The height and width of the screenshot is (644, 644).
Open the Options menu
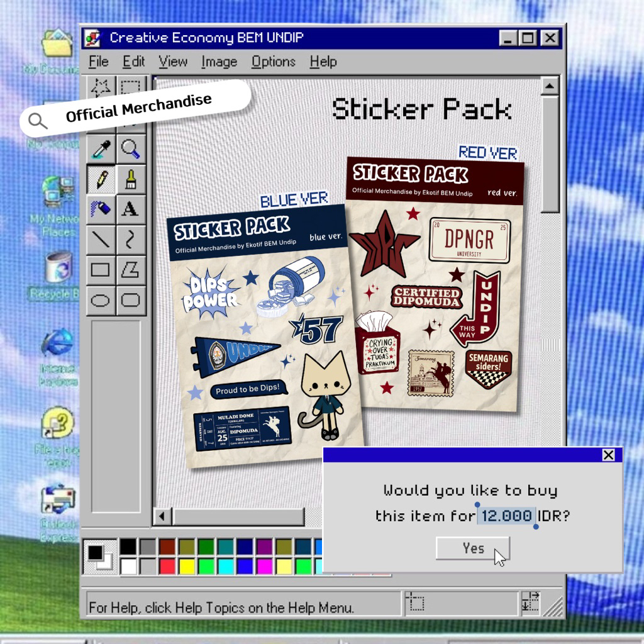click(x=273, y=62)
